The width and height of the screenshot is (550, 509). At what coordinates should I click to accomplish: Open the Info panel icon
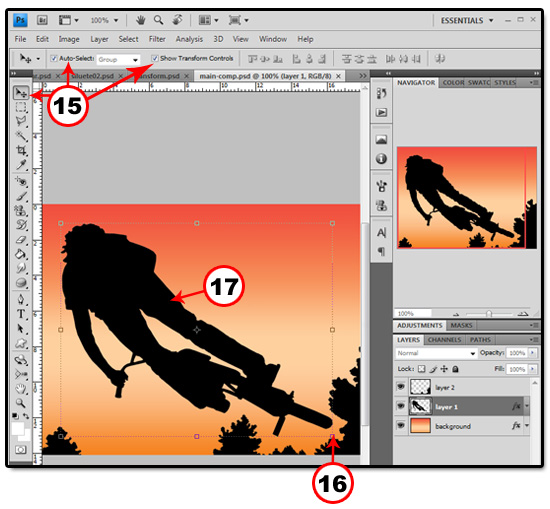coord(381,159)
